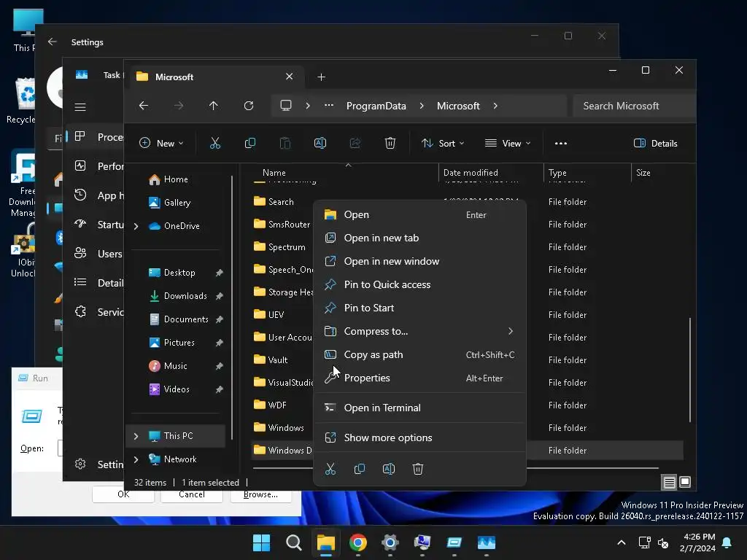747x560 pixels.
Task: Close the Microsoft tab
Action: click(289, 77)
